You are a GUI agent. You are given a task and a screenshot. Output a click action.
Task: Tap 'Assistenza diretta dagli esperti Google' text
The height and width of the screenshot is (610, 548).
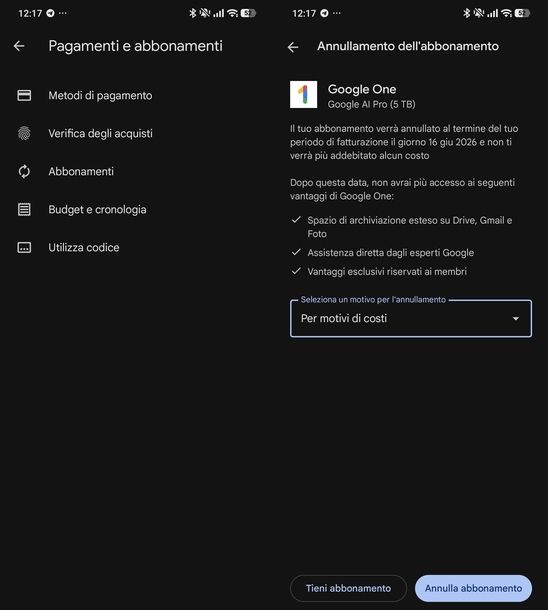390,253
